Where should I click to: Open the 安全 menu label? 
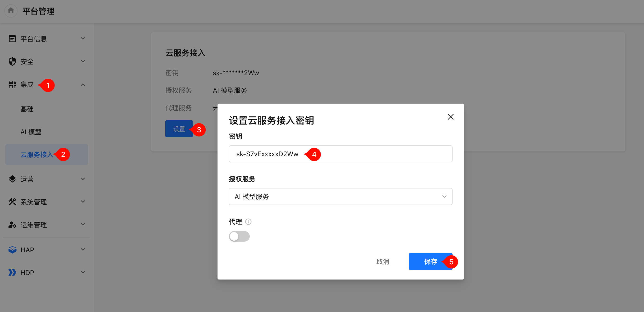27,62
